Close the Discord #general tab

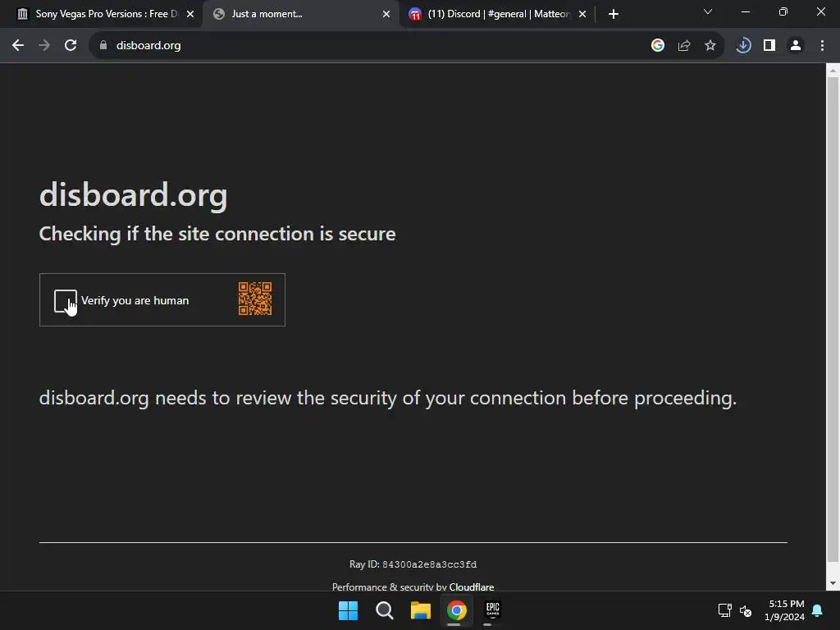coord(582,14)
